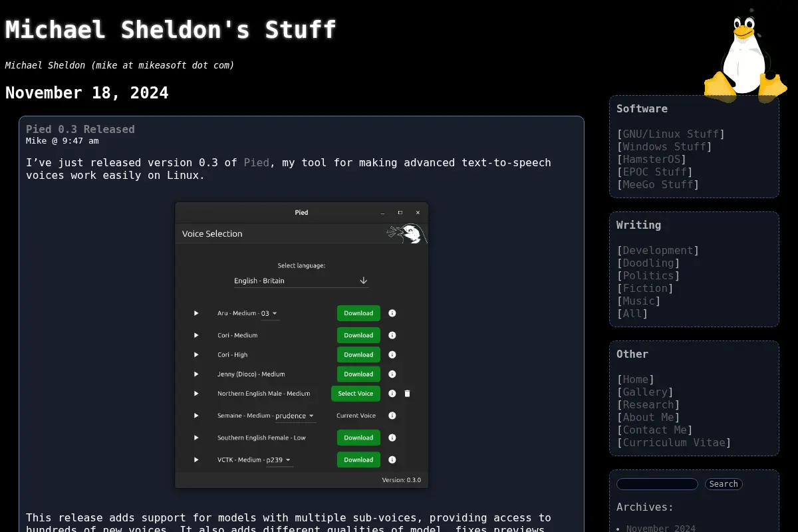This screenshot has height=532, width=798.
Task: Click the Tux penguin mascot image
Action: tap(745, 56)
